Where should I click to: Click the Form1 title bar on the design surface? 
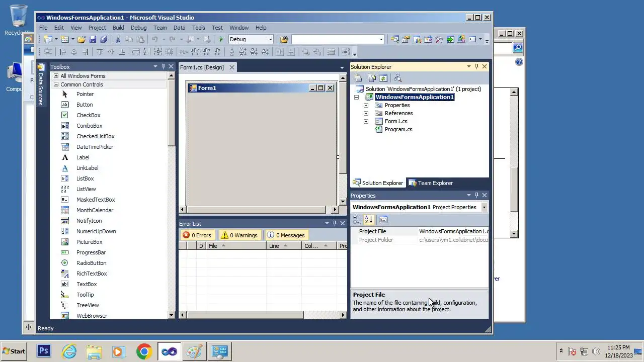point(262,88)
